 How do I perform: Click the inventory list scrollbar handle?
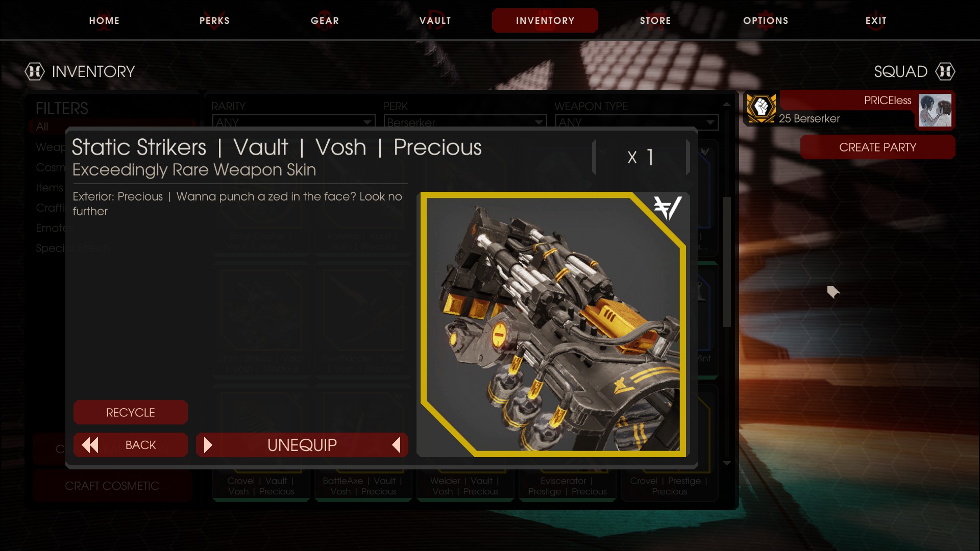(727, 262)
